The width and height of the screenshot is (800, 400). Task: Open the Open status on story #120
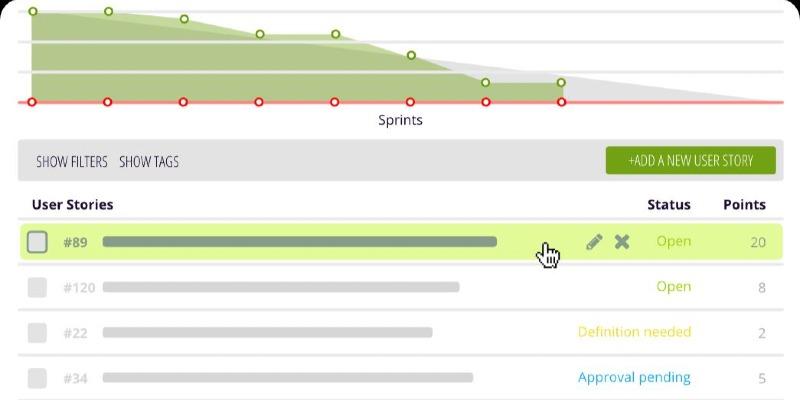tap(673, 287)
